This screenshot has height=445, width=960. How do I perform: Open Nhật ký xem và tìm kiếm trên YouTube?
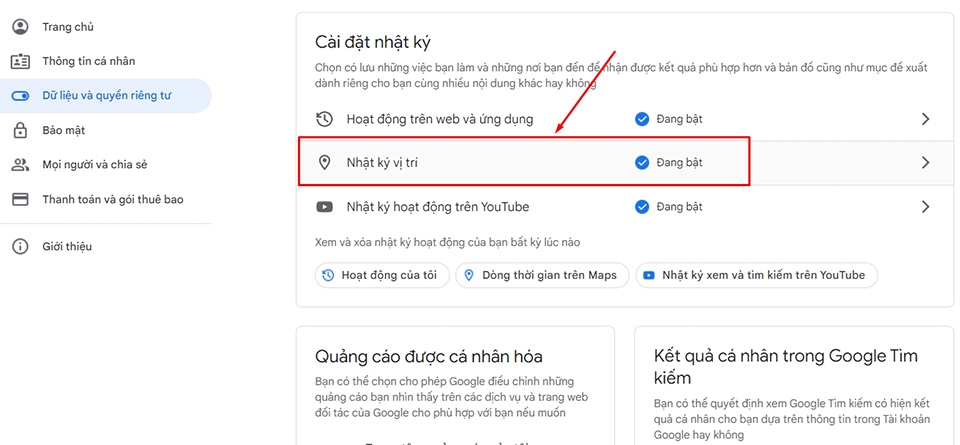(756, 275)
